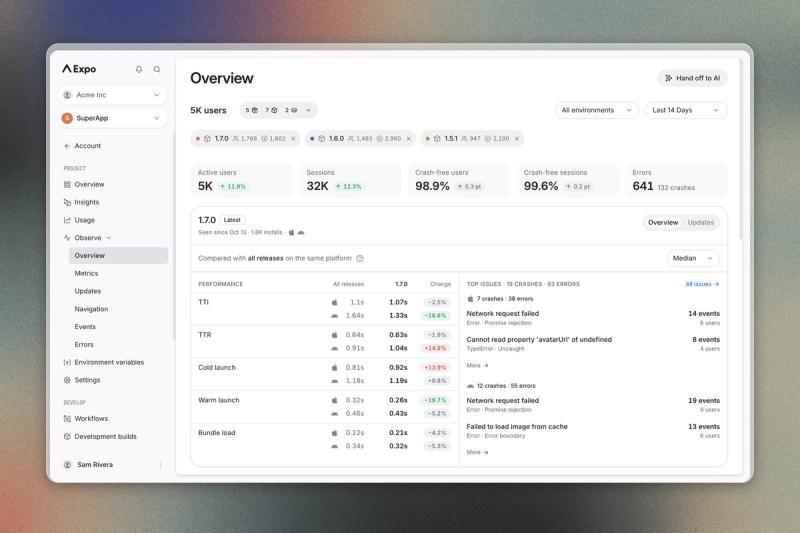Image resolution: width=800 pixels, height=533 pixels.
Task: Open avatarUrl undefined issue
Action: tap(593, 344)
